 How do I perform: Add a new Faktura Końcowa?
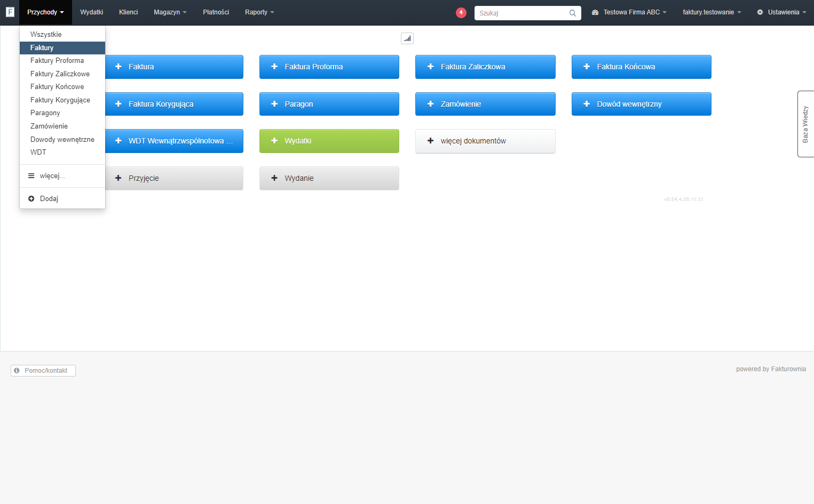(x=642, y=67)
